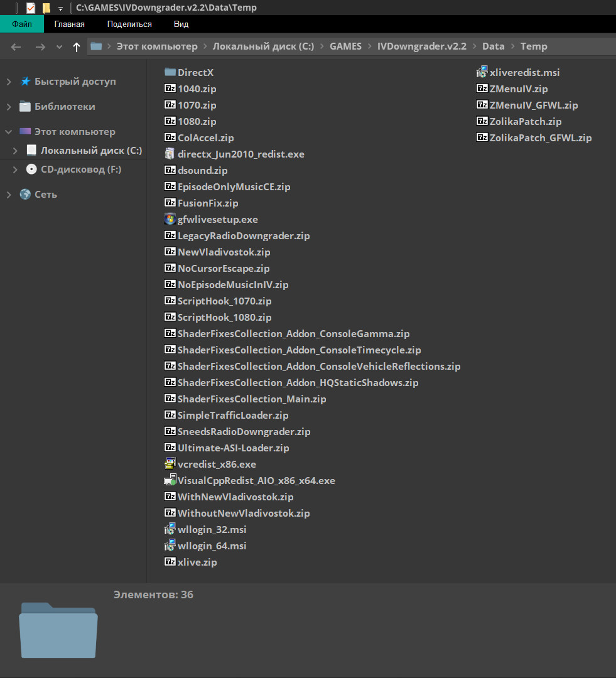Viewport: 616px width, 678px height.
Task: Open the Главная ribbon tab
Action: coord(69,24)
